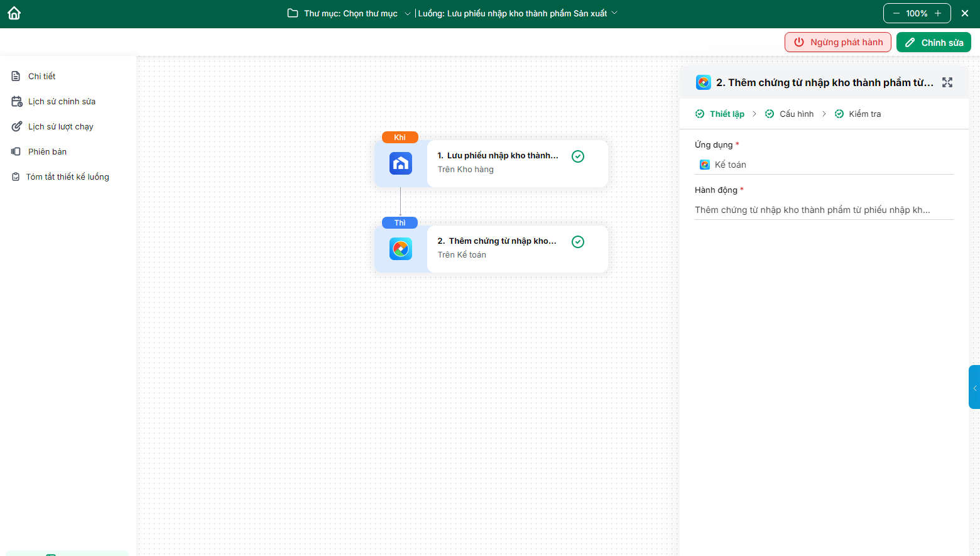
Task: Open the Luồng name dropdown
Action: point(518,13)
